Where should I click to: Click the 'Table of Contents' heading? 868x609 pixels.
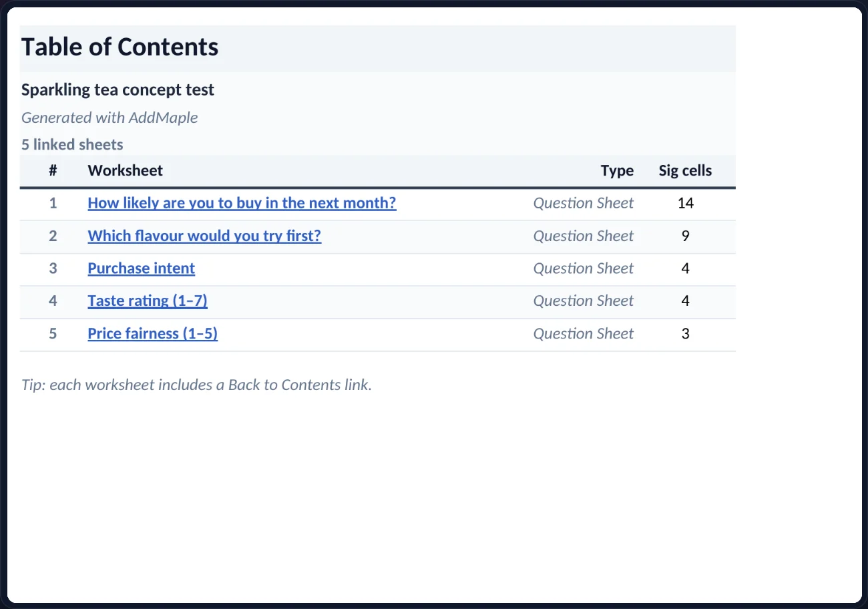click(x=120, y=47)
